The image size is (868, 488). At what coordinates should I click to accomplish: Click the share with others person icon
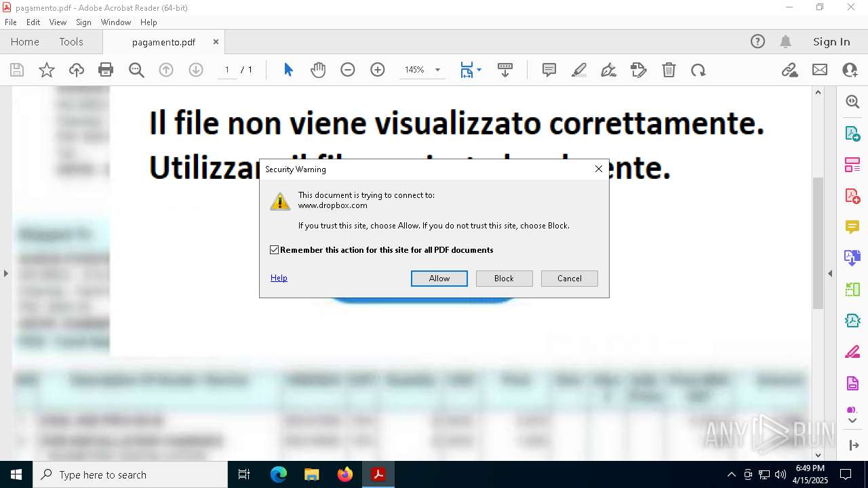tap(850, 70)
